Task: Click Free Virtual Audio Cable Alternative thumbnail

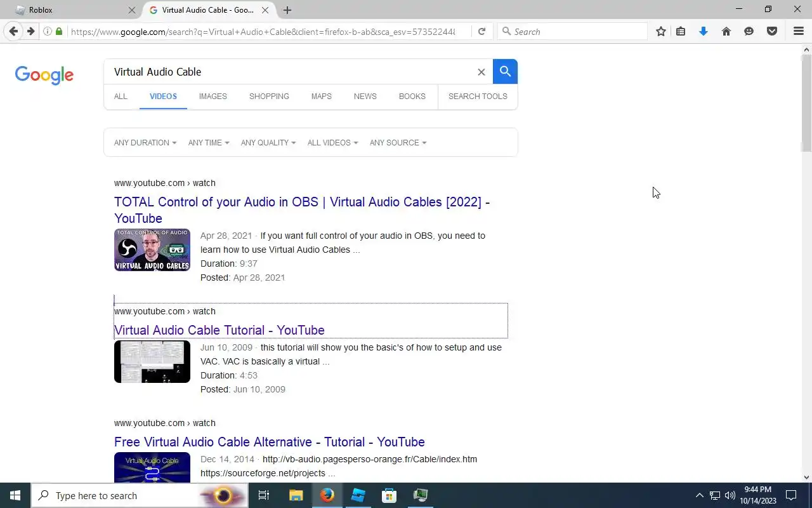Action: 152,467
